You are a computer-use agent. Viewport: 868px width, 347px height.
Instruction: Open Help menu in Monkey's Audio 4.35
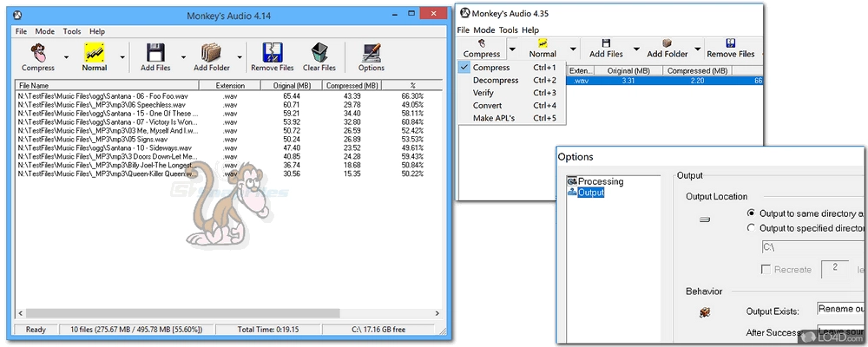[530, 29]
